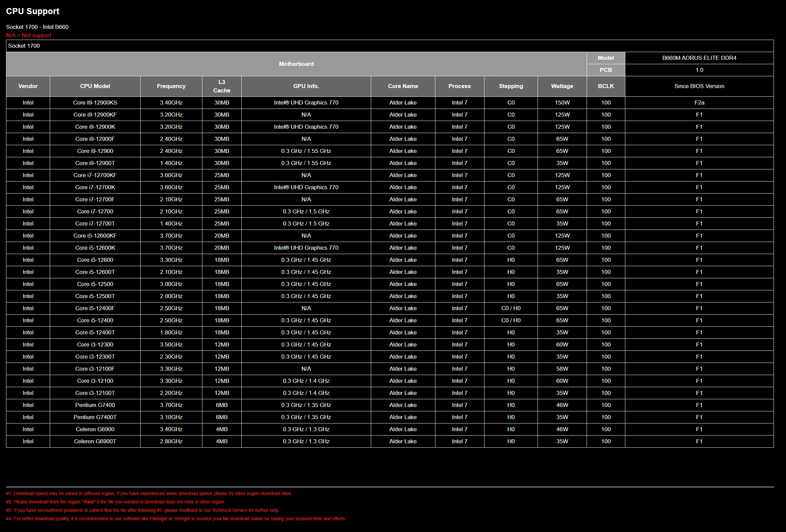Screen dimensions: 786x532
Task: Click the "Process" column header
Action: [460, 86]
